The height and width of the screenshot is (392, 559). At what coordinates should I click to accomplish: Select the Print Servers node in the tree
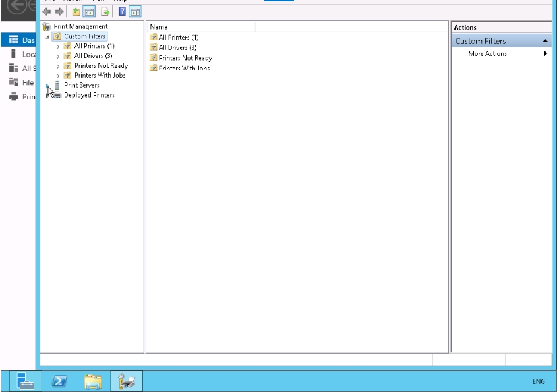point(82,85)
